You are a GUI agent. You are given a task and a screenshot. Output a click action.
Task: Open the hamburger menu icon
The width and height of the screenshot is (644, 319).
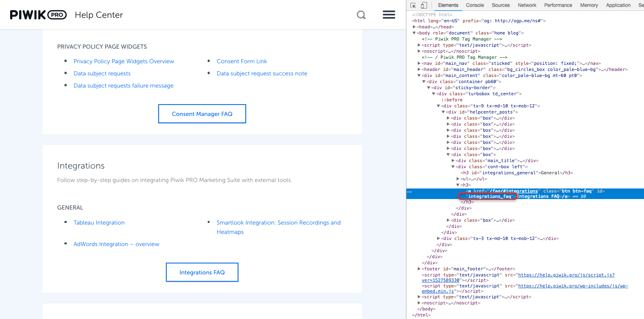(x=389, y=15)
